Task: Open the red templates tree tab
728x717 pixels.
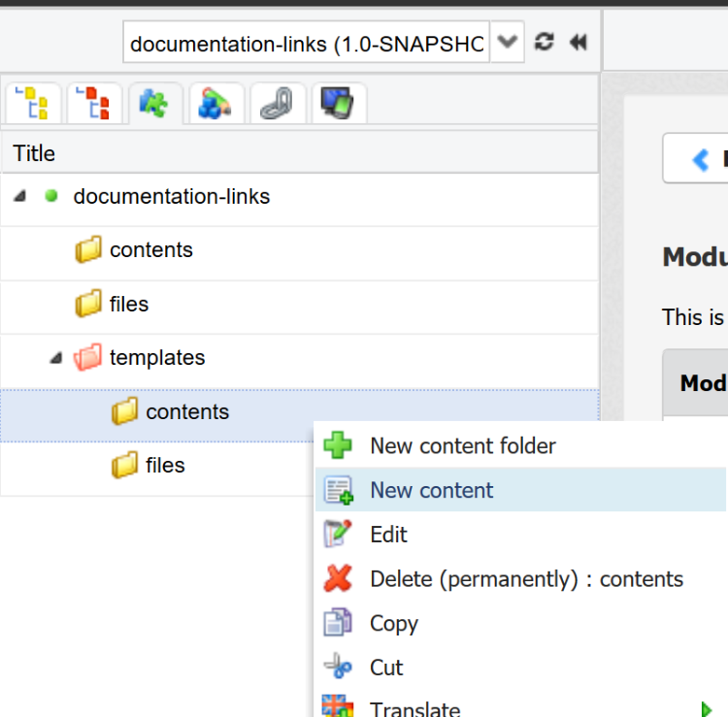Action: click(x=94, y=103)
